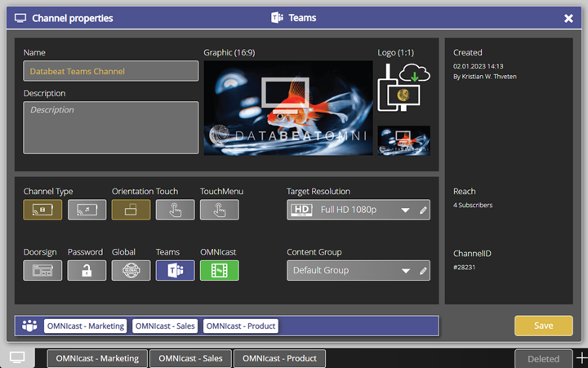The width and height of the screenshot is (588, 368).
Task: Toggle the Doorsign option
Action: click(42, 270)
